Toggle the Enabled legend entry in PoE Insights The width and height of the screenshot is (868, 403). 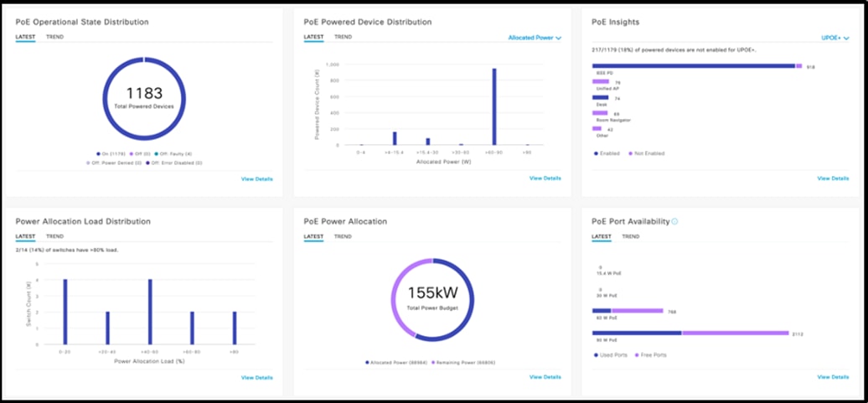point(607,153)
